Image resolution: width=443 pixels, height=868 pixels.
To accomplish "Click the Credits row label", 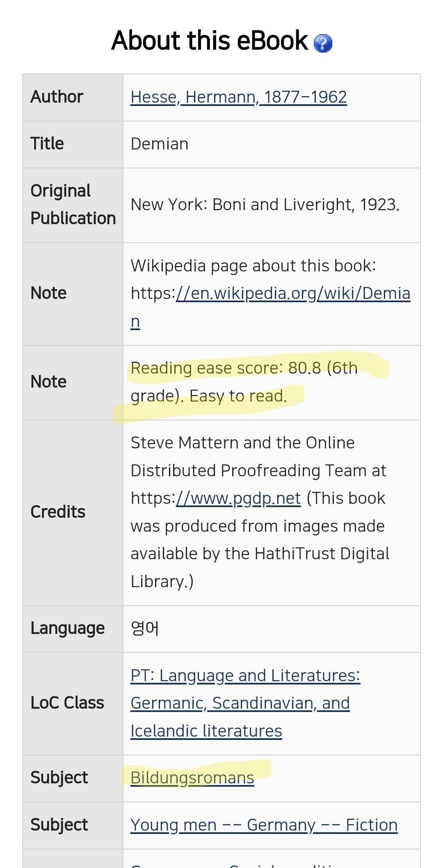I will [x=58, y=512].
